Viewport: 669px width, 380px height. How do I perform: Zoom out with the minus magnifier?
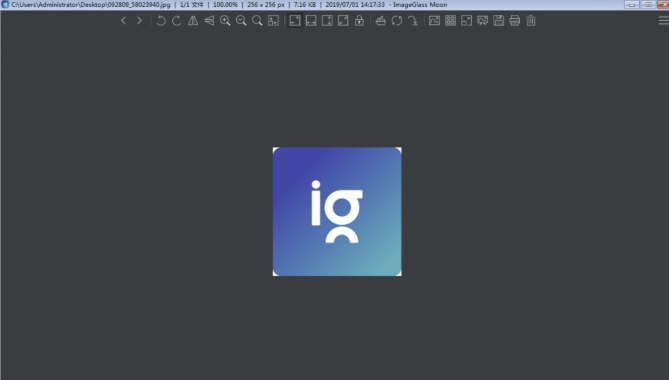pos(241,20)
